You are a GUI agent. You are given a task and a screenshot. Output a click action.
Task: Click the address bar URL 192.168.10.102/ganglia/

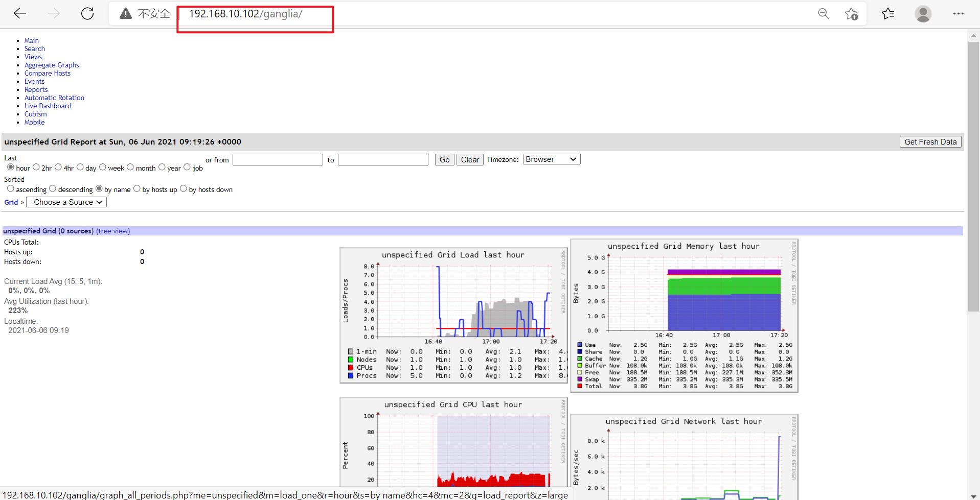pos(245,14)
